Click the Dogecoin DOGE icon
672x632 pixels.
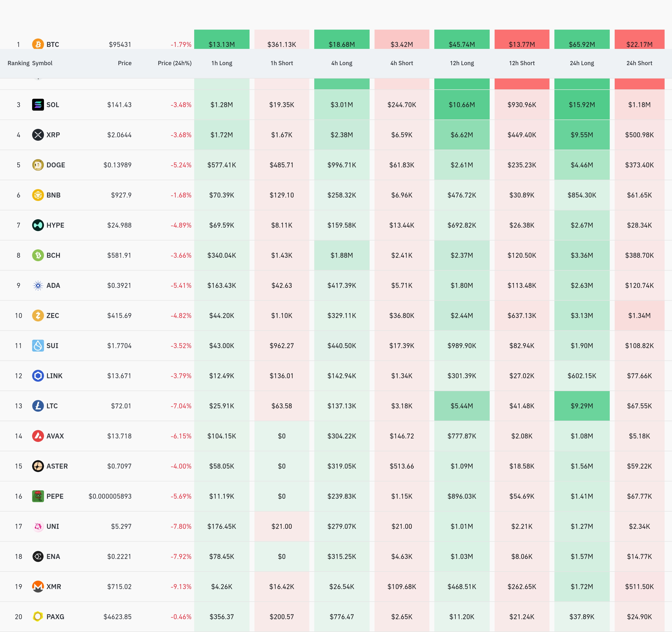point(38,165)
